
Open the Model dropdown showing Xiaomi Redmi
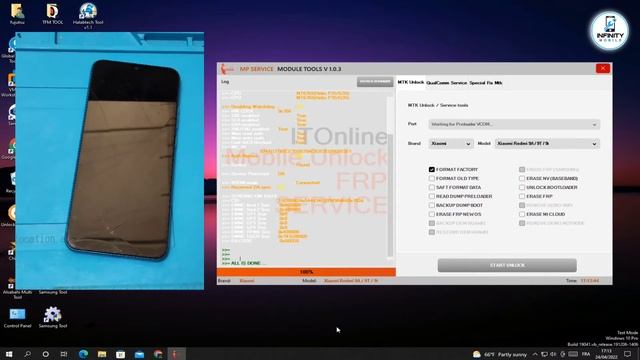point(547,144)
